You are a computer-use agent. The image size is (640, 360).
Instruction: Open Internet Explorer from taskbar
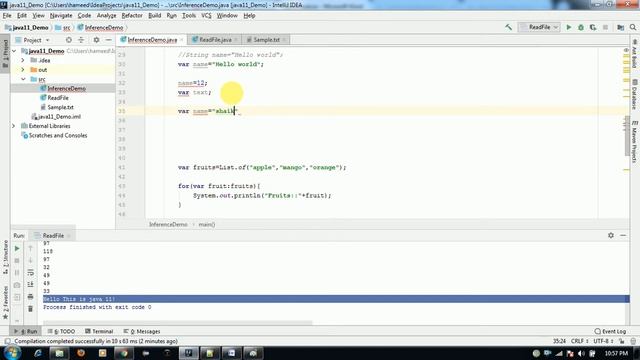[x=38, y=353]
